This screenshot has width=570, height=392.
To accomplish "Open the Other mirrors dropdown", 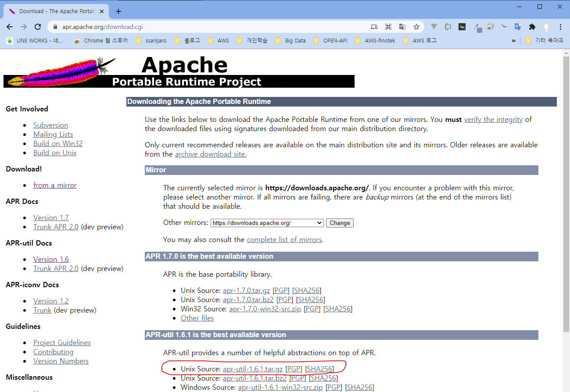I will point(267,223).
